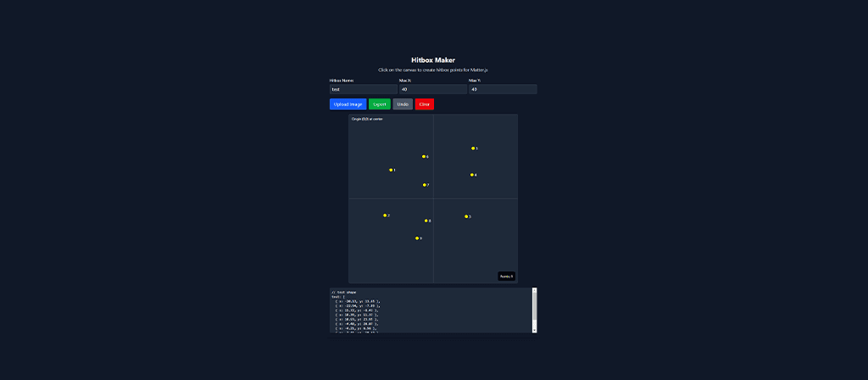Undo the last hitbox point
Screen dimensions: 868x380
403,104
